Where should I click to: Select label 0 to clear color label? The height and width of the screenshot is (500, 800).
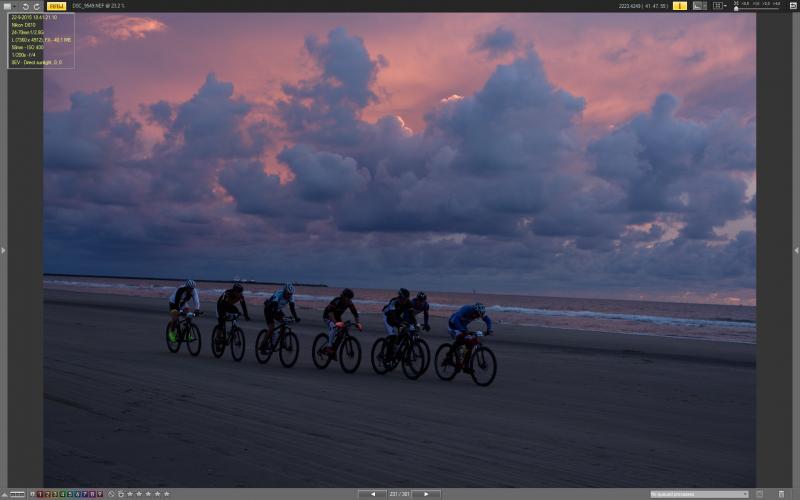pyautogui.click(x=32, y=494)
